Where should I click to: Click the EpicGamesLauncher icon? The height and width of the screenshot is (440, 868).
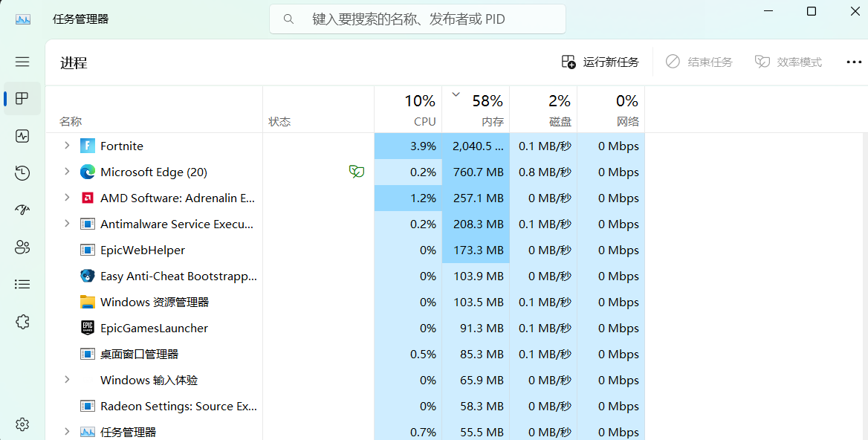[88, 329]
